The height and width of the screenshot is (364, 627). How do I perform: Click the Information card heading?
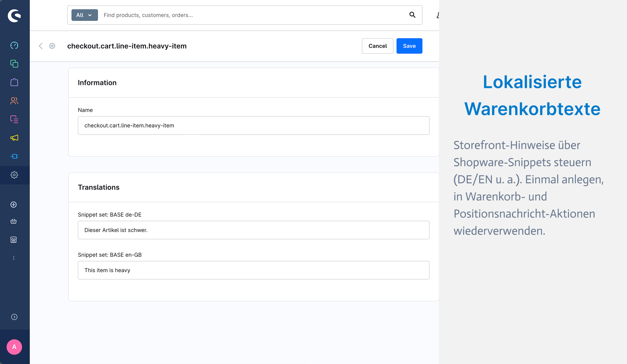click(x=97, y=83)
